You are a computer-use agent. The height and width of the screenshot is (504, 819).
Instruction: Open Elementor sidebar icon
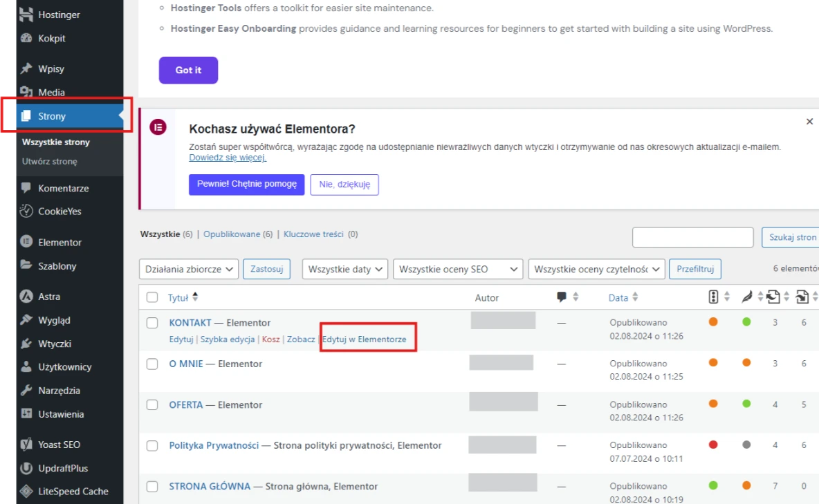pos(26,243)
